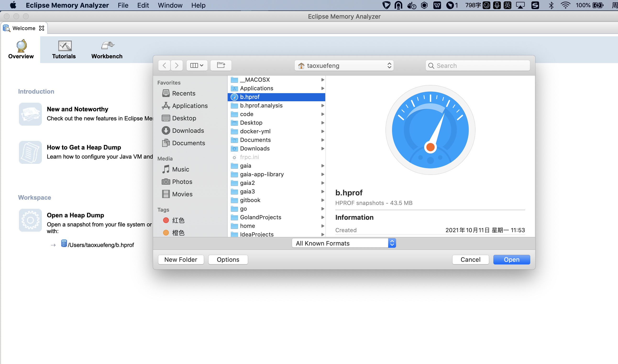Expand the __MACOSX folder arrow
The width and height of the screenshot is (618, 364).
323,80
